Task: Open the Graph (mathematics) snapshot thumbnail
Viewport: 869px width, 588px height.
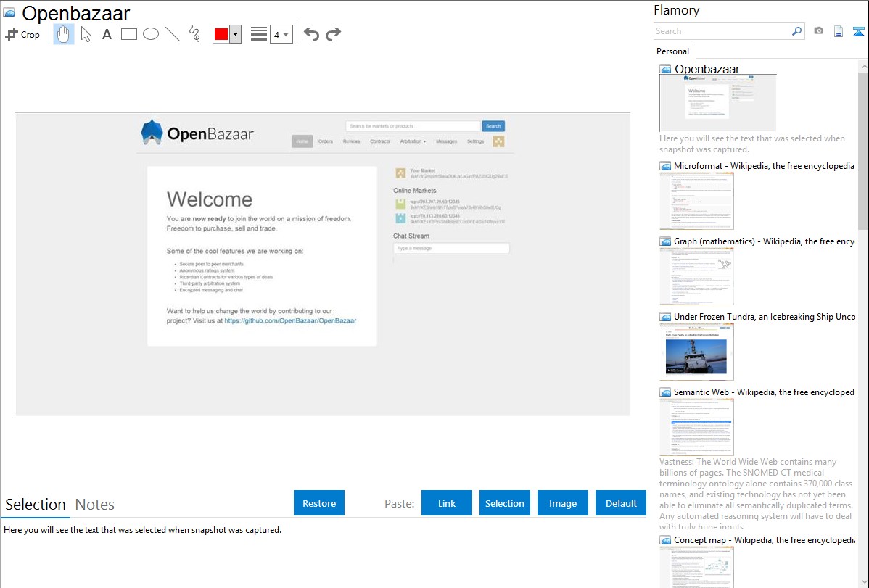Action: click(696, 276)
